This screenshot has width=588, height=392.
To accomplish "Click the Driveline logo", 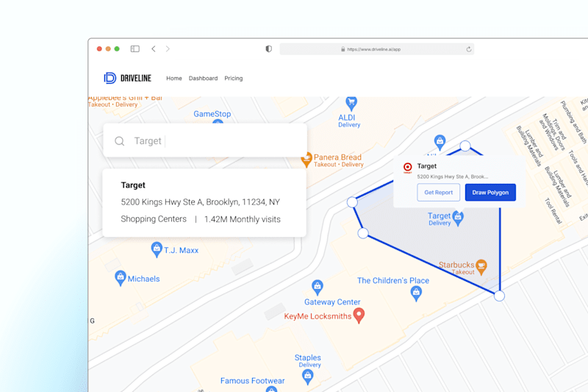I will coord(127,78).
